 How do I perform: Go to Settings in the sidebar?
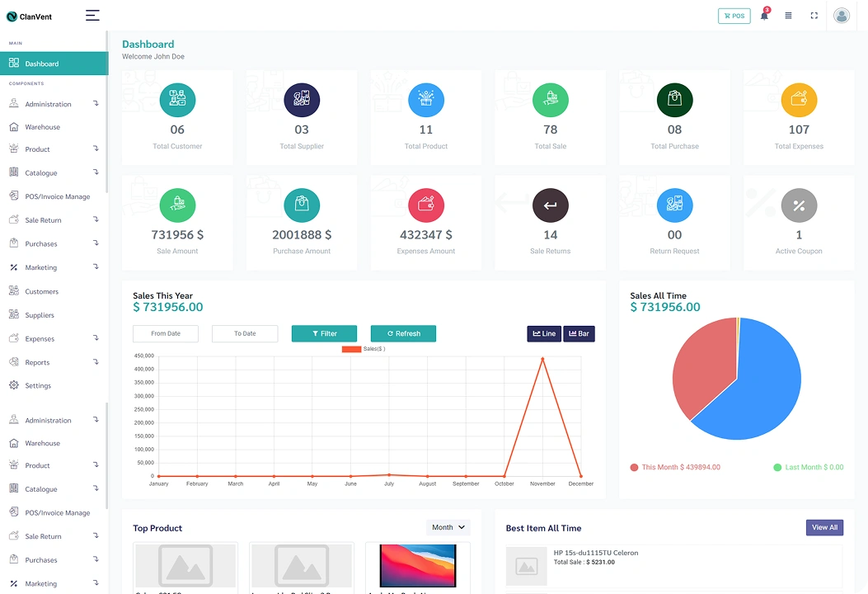tap(37, 385)
